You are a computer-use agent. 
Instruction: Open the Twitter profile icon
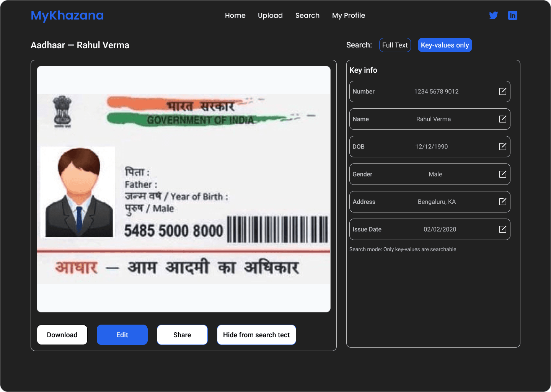494,15
